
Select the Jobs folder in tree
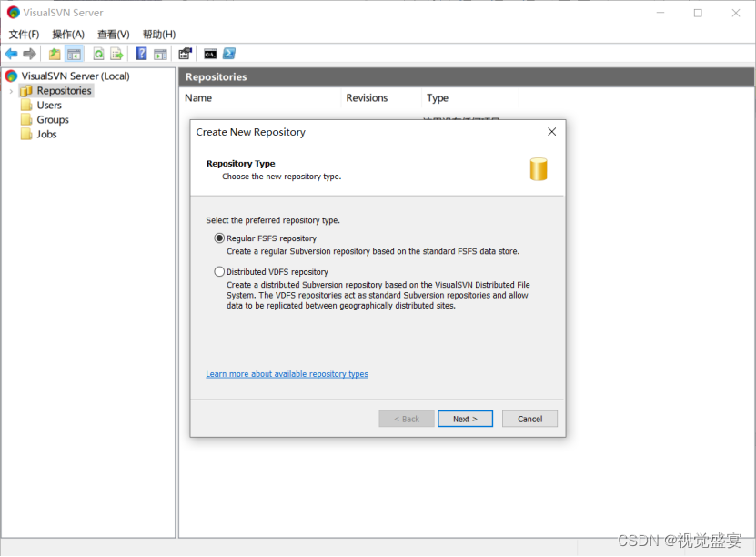46,134
